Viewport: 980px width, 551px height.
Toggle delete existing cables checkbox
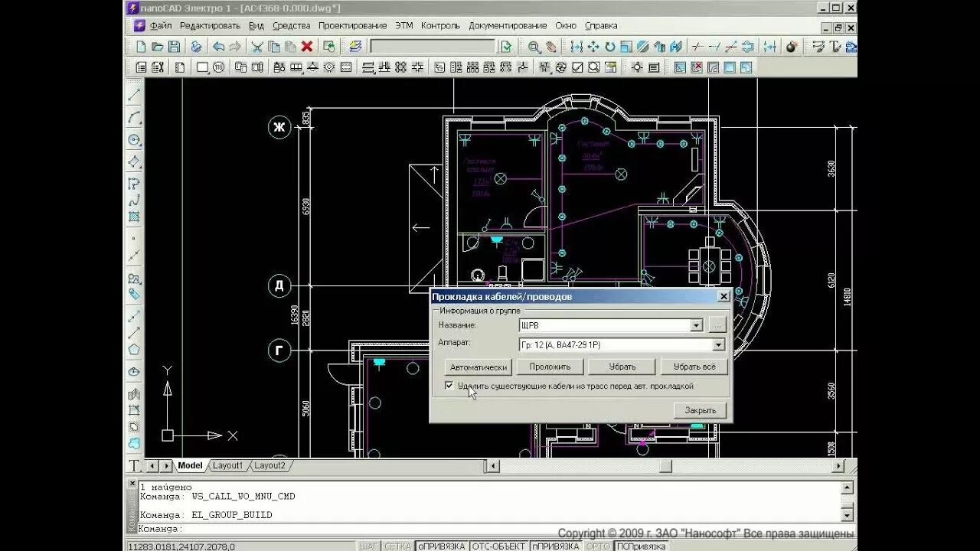[449, 386]
